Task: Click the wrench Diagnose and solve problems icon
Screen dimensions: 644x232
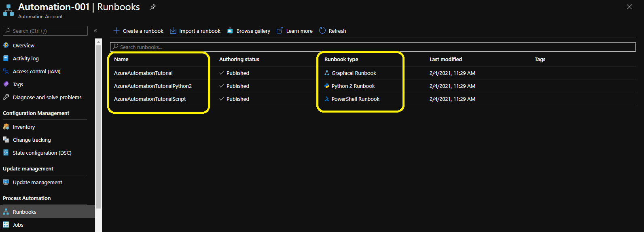Action: [6, 97]
